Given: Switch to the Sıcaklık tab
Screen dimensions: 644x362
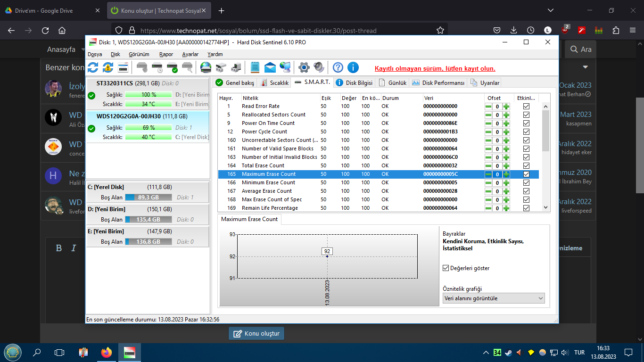Looking at the screenshot, I should click(275, 83).
